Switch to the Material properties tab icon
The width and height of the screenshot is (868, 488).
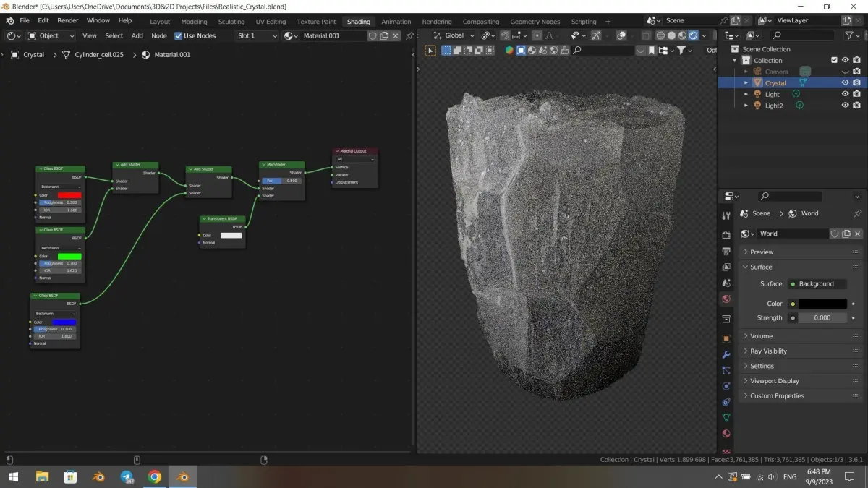click(x=726, y=434)
